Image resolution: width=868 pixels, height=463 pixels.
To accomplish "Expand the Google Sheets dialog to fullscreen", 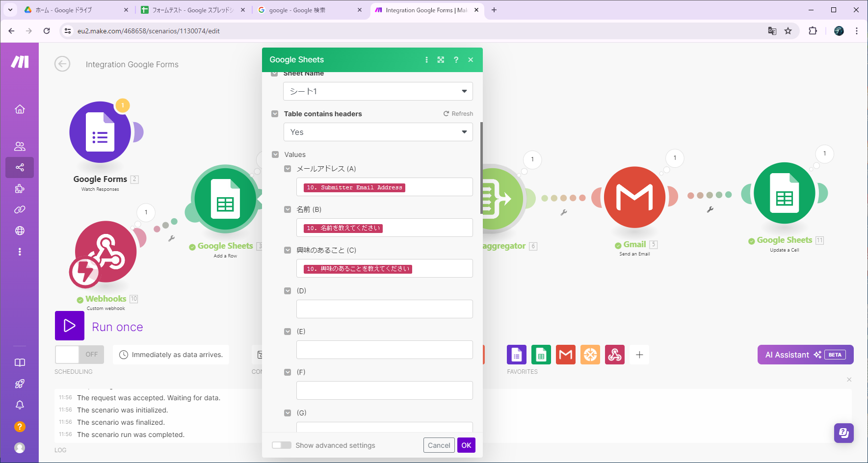I will [x=441, y=60].
